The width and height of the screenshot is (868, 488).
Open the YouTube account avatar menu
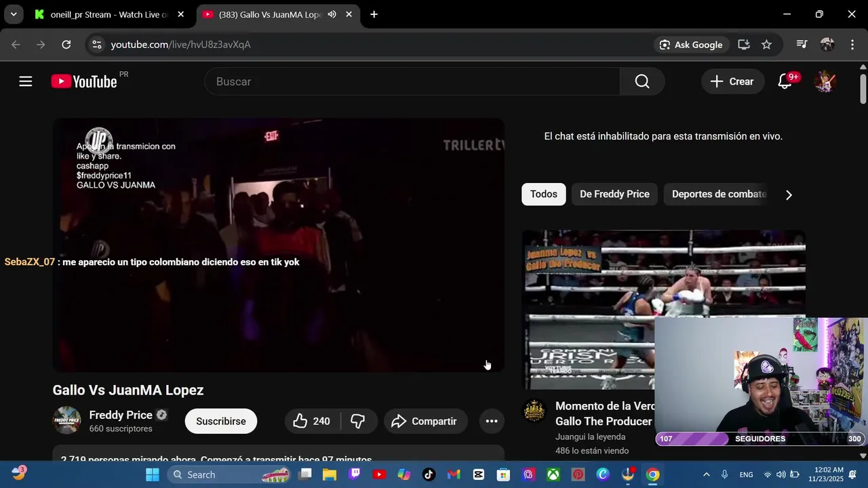(x=825, y=81)
